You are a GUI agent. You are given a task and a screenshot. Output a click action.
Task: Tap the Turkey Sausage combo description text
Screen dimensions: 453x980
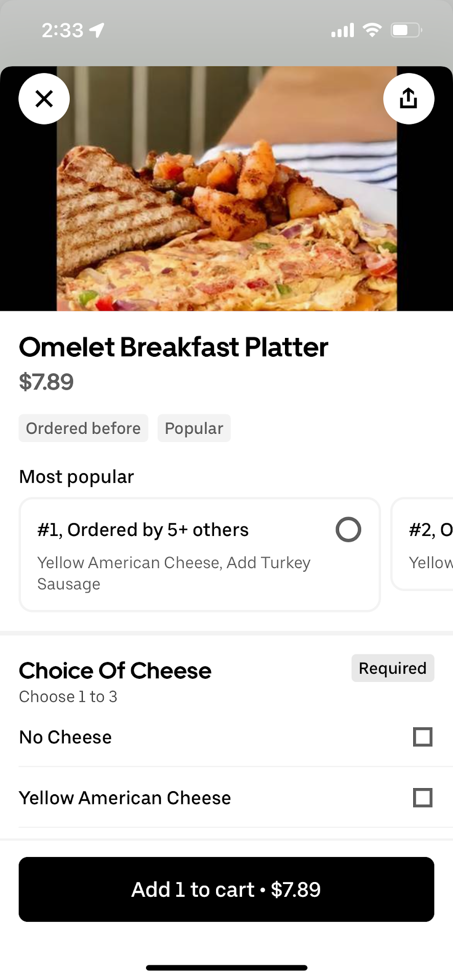174,573
